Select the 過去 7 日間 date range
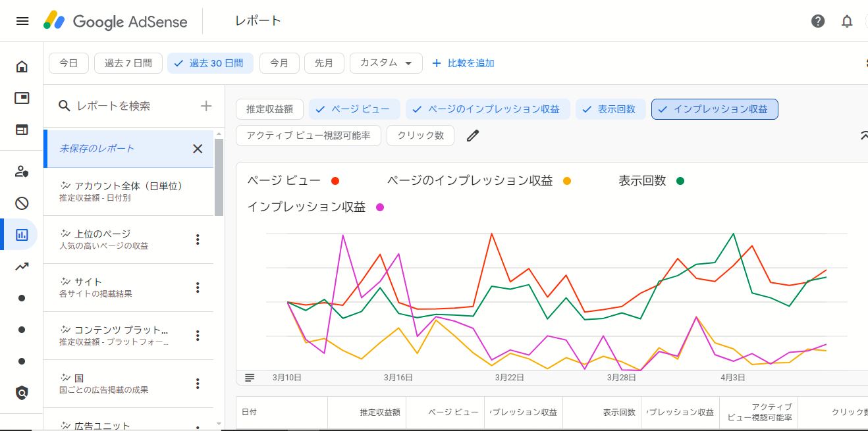The width and height of the screenshot is (868, 431). tap(128, 63)
